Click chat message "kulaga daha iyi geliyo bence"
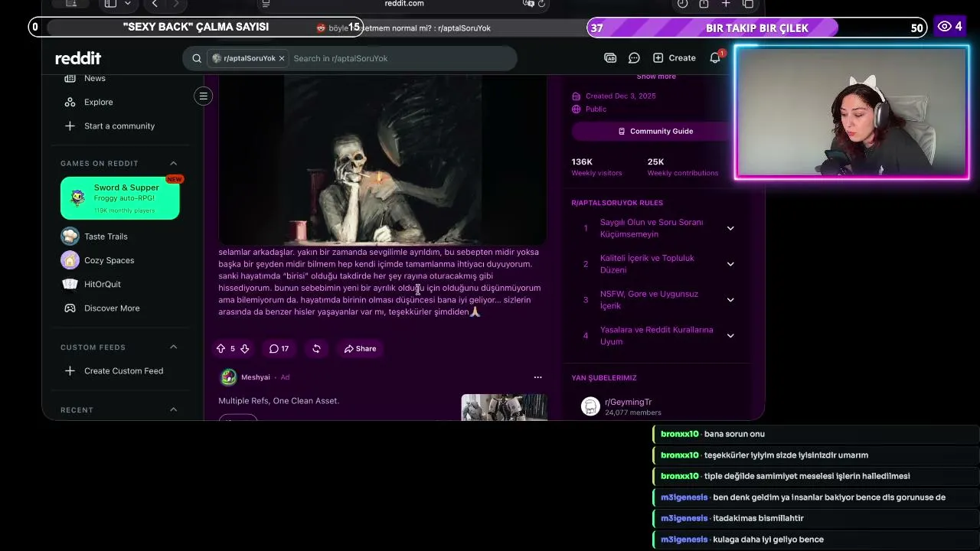This screenshot has width=980, height=551. [x=768, y=540]
